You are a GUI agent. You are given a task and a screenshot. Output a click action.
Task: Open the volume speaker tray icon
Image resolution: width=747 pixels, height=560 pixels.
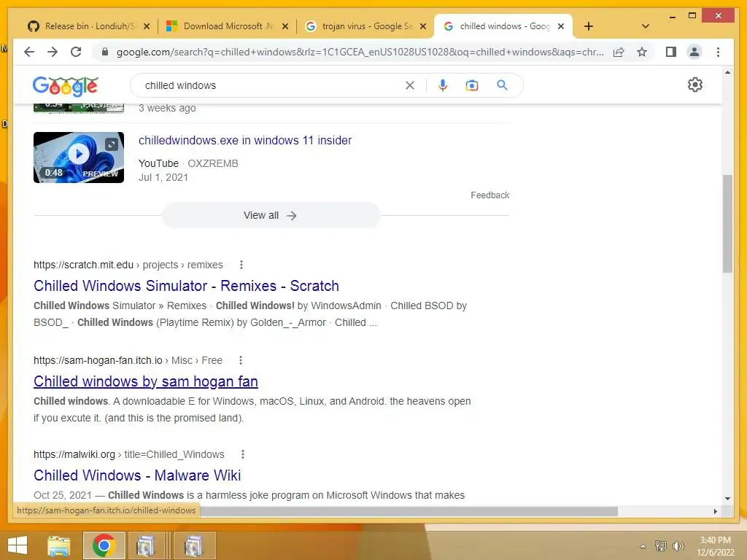coord(678,545)
